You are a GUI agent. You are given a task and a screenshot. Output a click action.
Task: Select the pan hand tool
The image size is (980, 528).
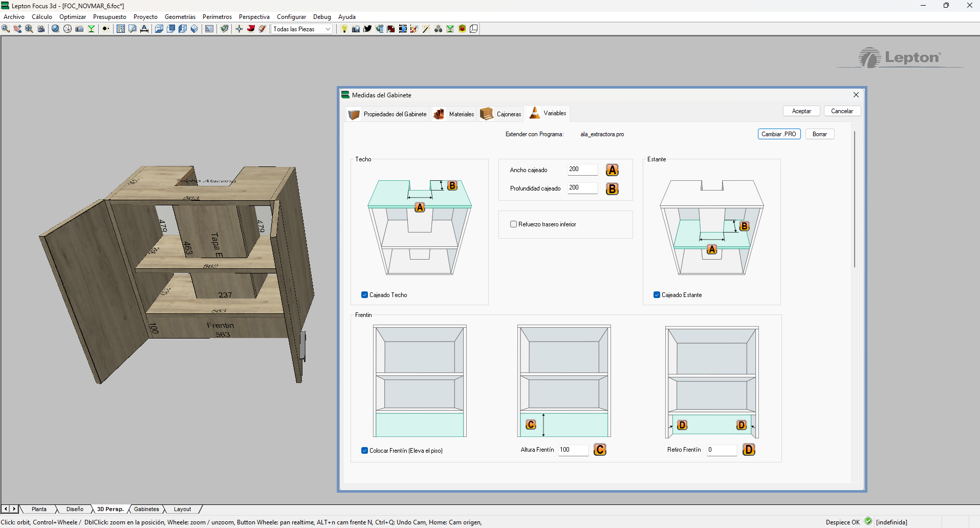17,29
